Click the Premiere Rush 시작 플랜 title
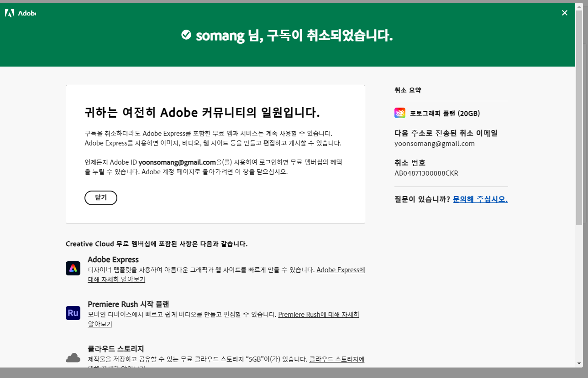 [x=129, y=304]
